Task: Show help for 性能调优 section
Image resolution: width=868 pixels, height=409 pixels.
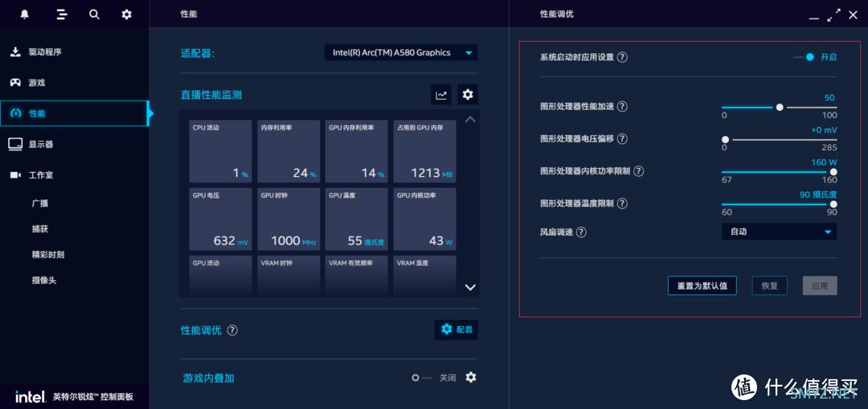Action: point(232,330)
